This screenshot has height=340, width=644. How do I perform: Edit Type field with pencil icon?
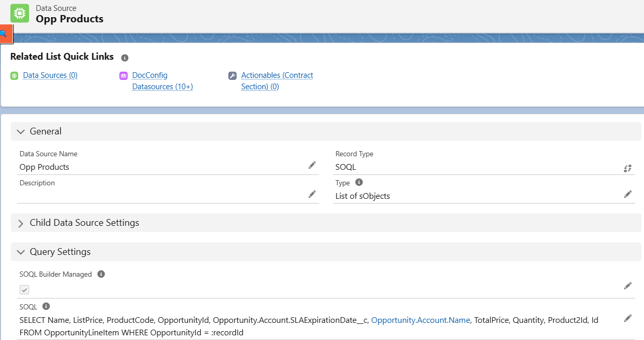click(628, 194)
